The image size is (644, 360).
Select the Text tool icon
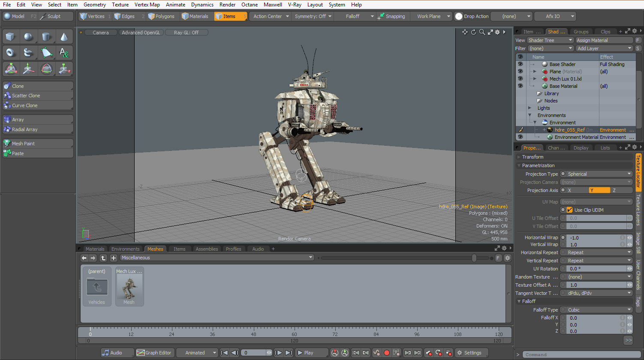point(64,53)
